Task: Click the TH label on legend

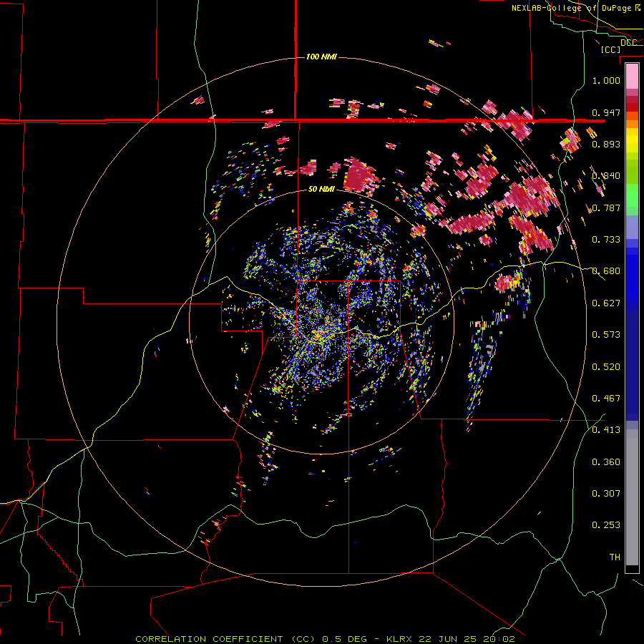Action: click(x=615, y=557)
